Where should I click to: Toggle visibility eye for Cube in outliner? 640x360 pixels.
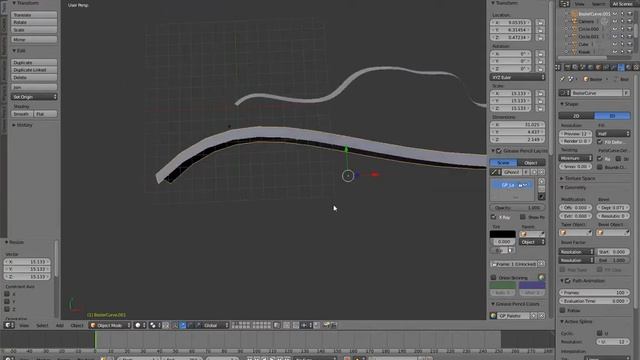(x=615, y=44)
